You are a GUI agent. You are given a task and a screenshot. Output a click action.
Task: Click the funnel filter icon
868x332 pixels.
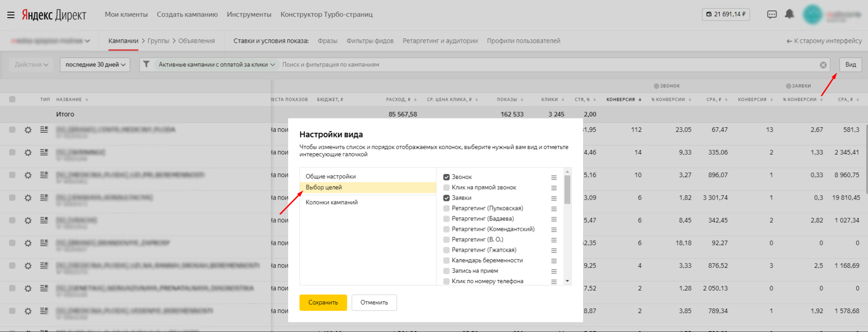coord(146,65)
